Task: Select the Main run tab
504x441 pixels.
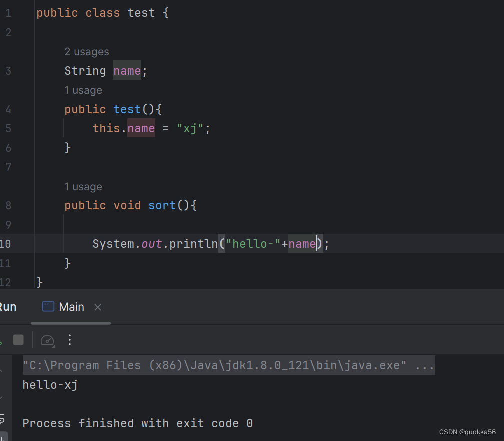Action: tap(71, 307)
